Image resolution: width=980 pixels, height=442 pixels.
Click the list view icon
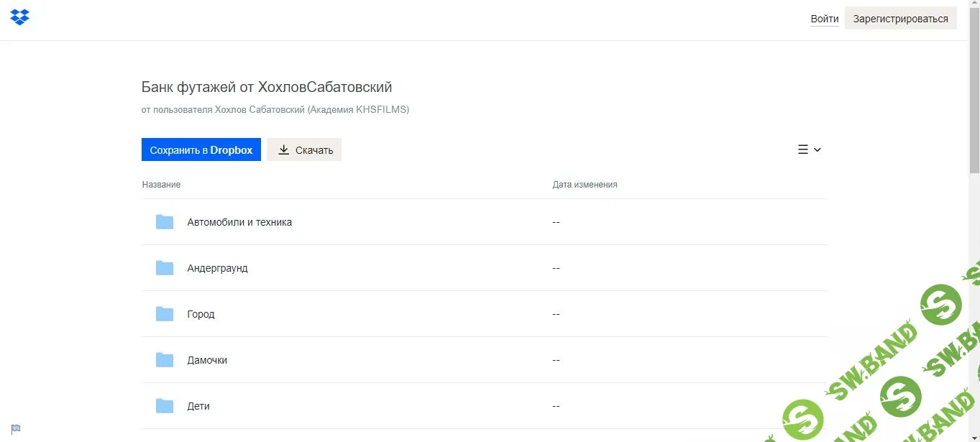click(803, 149)
